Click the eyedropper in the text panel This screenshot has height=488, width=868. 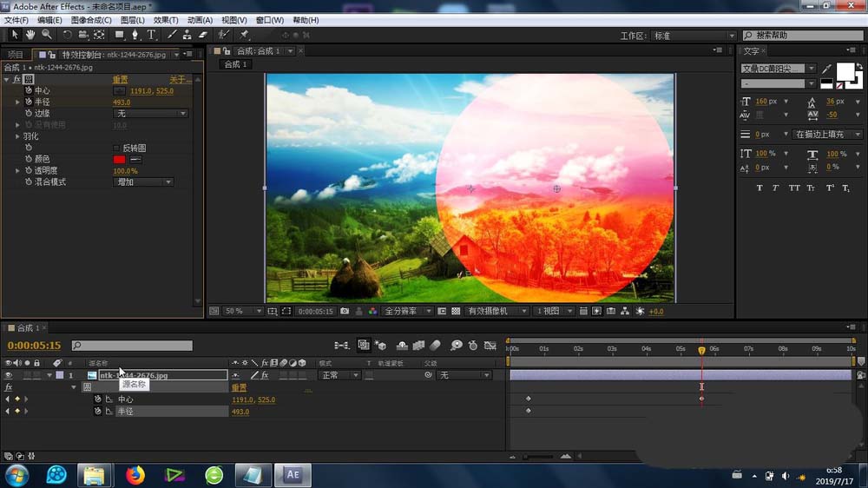[x=826, y=69]
